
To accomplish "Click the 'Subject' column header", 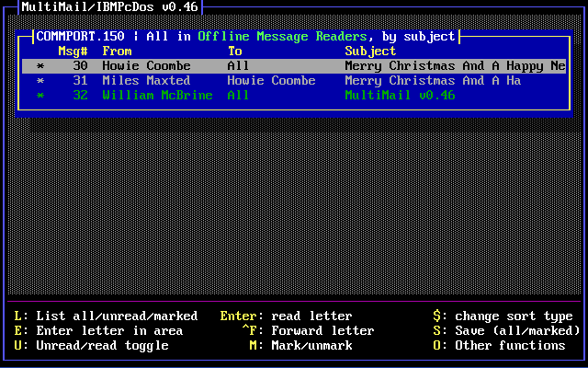I will point(370,52).
